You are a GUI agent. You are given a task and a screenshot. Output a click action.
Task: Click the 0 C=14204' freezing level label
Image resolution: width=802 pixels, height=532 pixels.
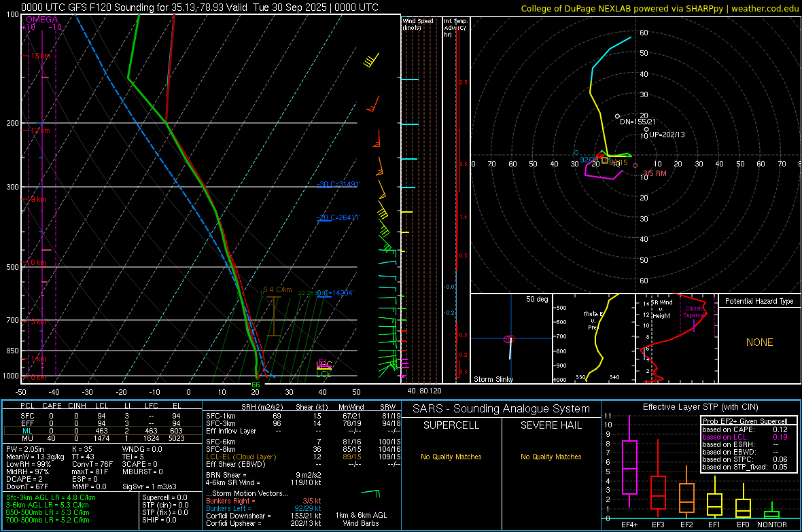point(335,293)
